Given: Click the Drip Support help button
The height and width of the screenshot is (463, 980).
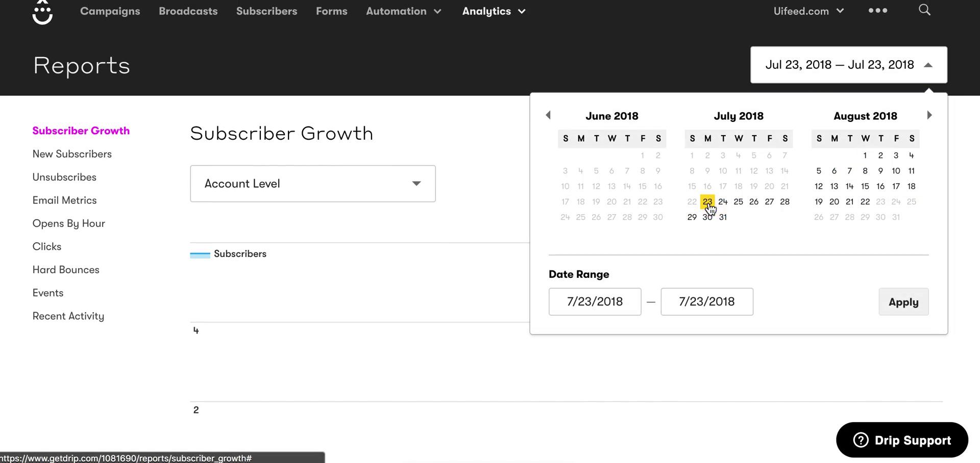Looking at the screenshot, I should point(902,440).
